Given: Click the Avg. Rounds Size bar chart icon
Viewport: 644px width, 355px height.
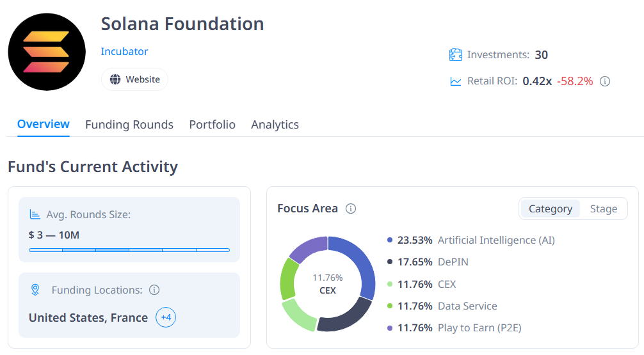Looking at the screenshot, I should (35, 214).
